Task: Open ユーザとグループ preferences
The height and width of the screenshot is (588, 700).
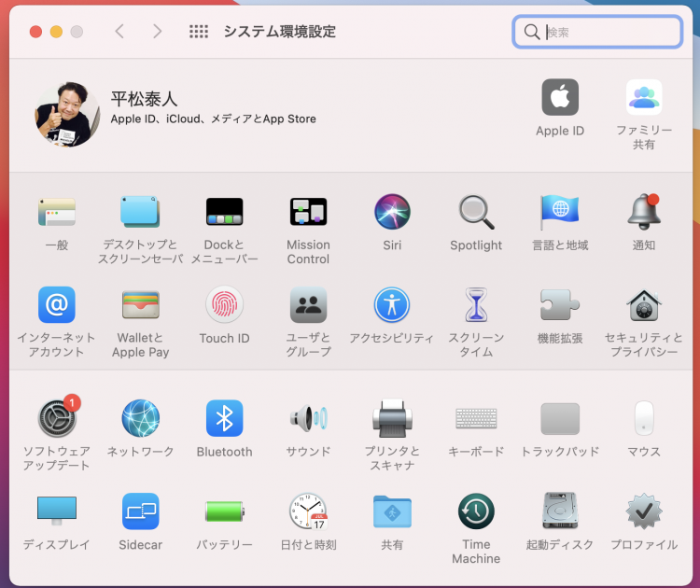Action: coord(309,305)
